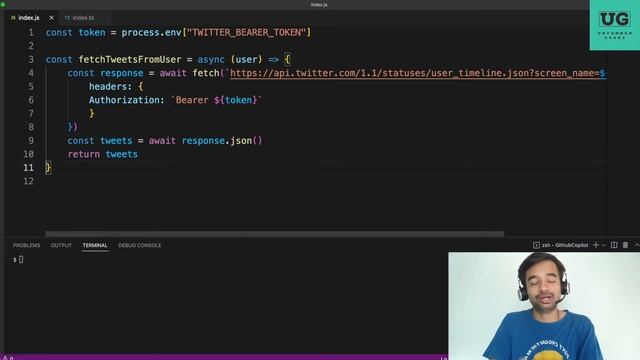Click the JS file icon on index.js tab
Viewport: 640px width, 360px height.
click(13, 18)
